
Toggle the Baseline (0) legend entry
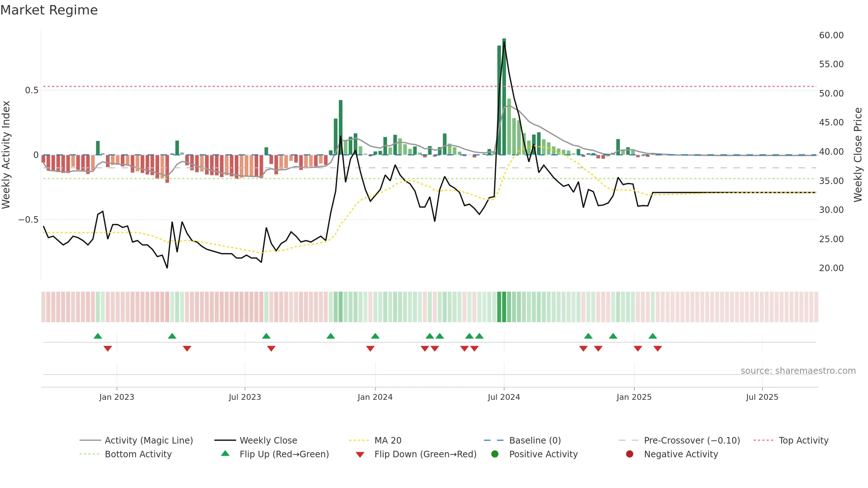pyautogui.click(x=522, y=440)
